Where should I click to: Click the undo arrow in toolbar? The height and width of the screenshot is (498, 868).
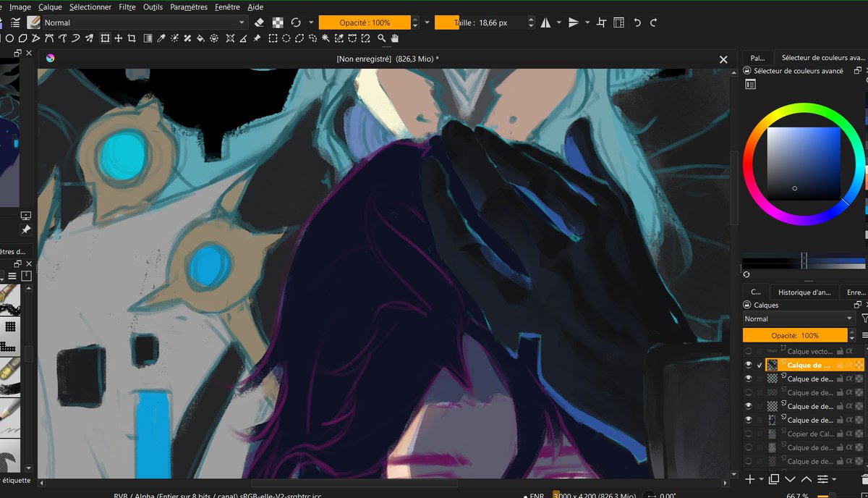coord(637,22)
